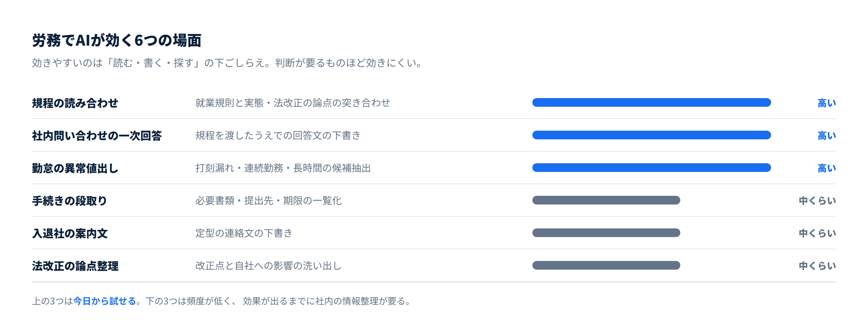
Task: Select the row title 入退社の案内文
Action: click(x=70, y=233)
